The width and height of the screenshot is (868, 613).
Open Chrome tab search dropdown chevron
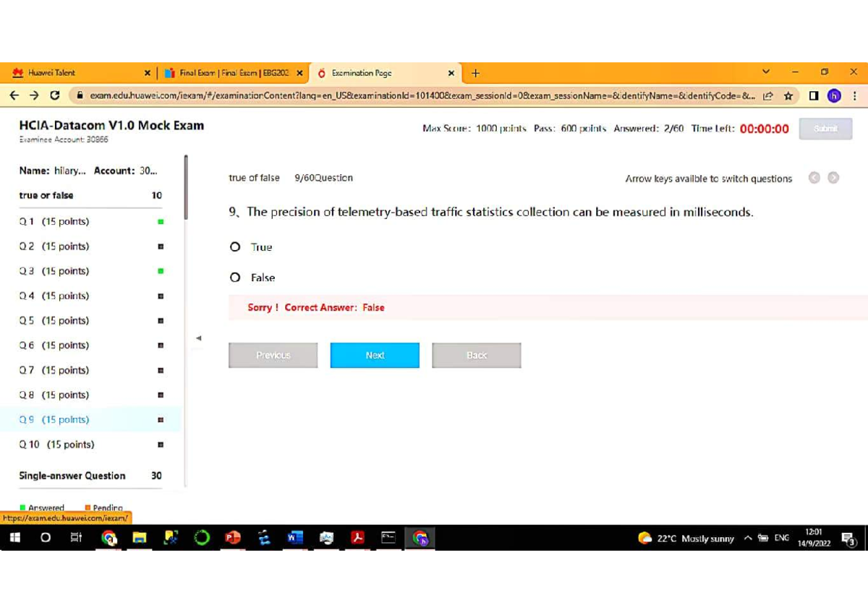coord(766,72)
